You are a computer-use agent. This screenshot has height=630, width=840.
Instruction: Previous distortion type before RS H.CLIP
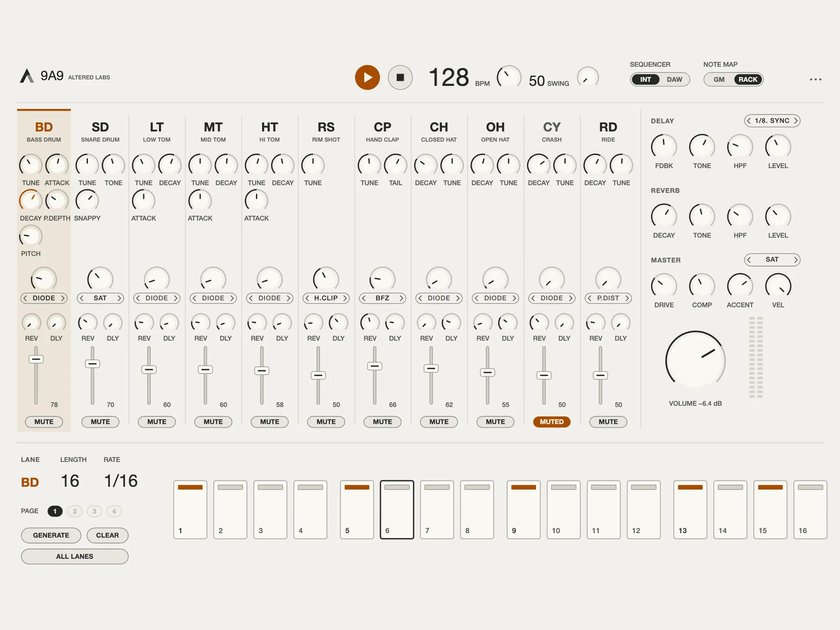pyautogui.click(x=307, y=298)
